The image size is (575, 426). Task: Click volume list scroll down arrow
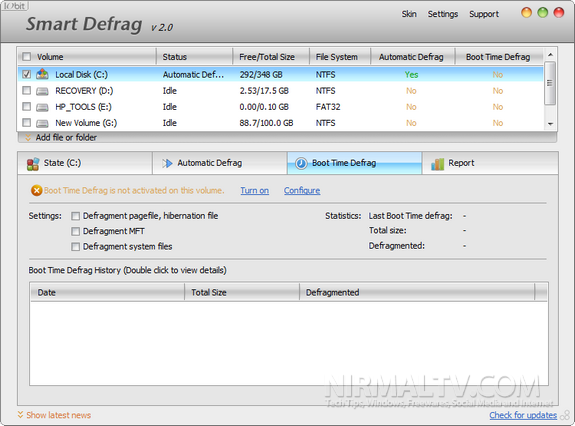click(550, 124)
